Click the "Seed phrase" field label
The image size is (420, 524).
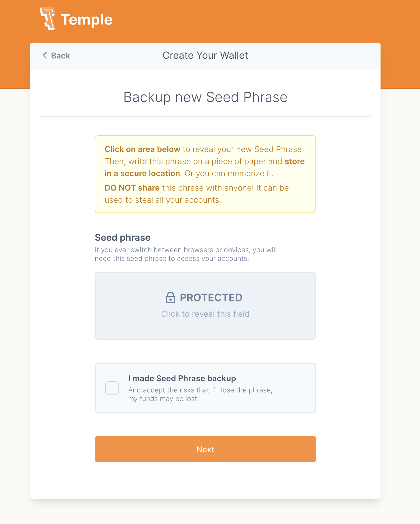tap(123, 238)
